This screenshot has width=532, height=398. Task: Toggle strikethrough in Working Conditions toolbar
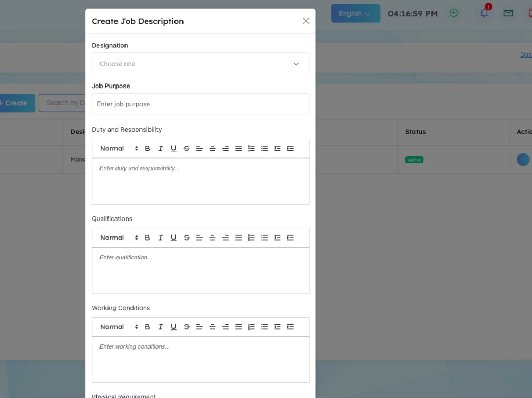186,327
